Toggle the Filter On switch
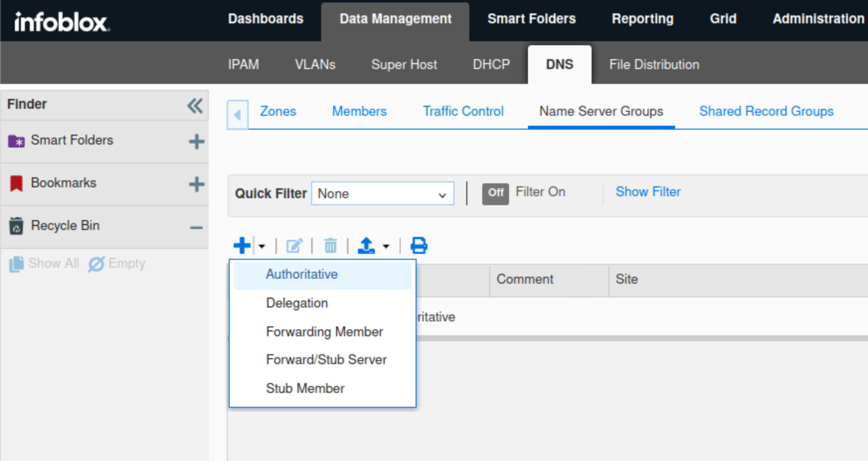Screen dimensions: 868x461 click(495, 193)
